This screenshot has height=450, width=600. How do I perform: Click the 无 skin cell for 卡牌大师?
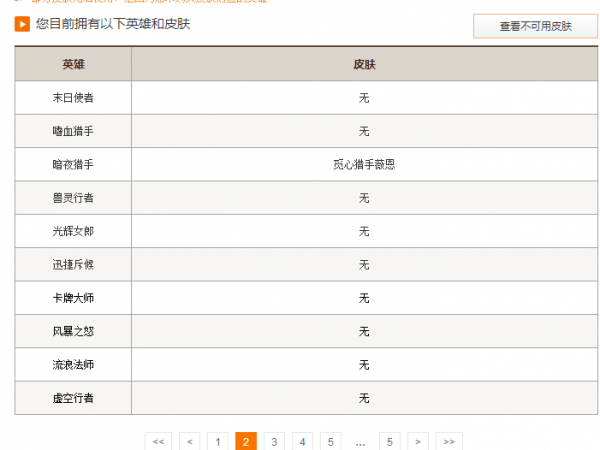tap(364, 298)
